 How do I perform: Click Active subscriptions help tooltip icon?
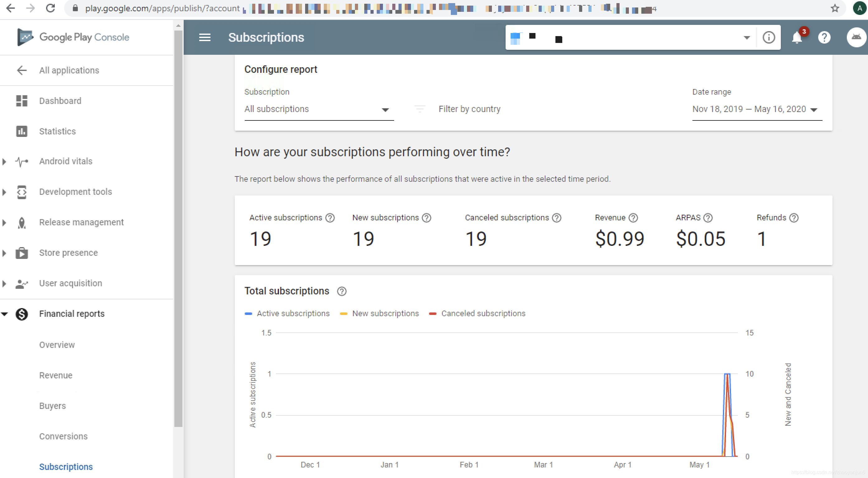pyautogui.click(x=330, y=218)
